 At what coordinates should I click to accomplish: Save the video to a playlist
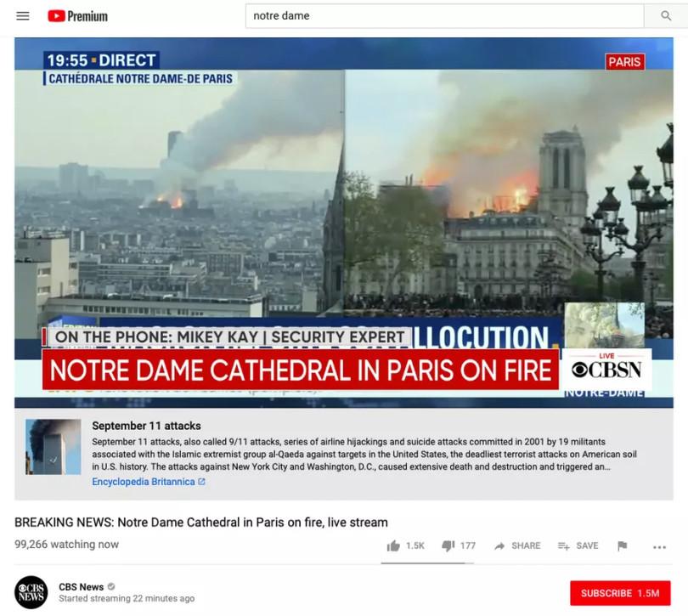coord(578,546)
